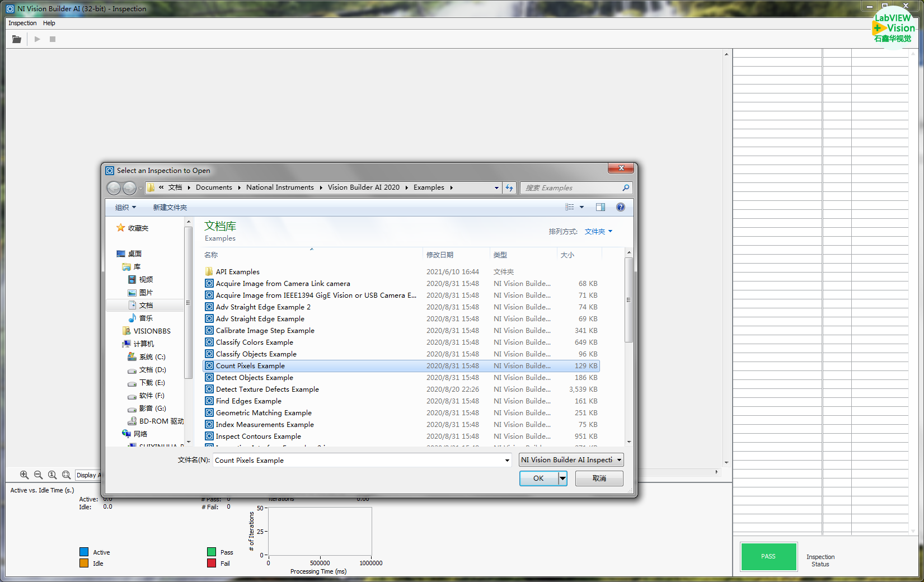Open the 文件夹 arrange-by dropdown
924x582 pixels.
[598, 232]
